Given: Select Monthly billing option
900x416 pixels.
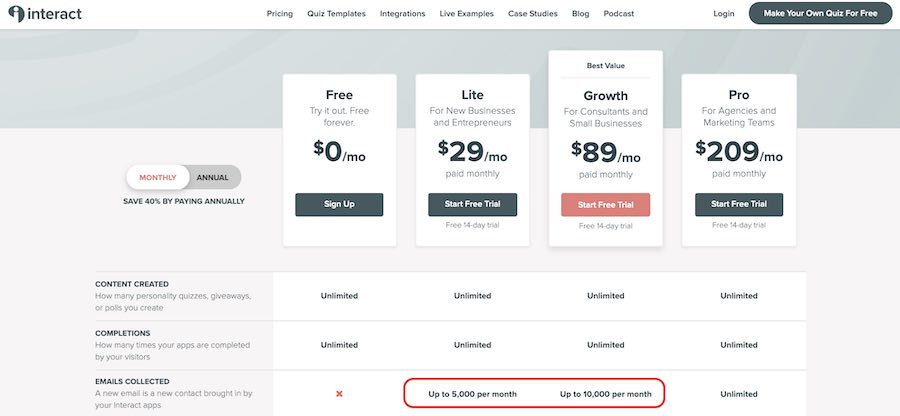Looking at the screenshot, I should click(x=158, y=178).
